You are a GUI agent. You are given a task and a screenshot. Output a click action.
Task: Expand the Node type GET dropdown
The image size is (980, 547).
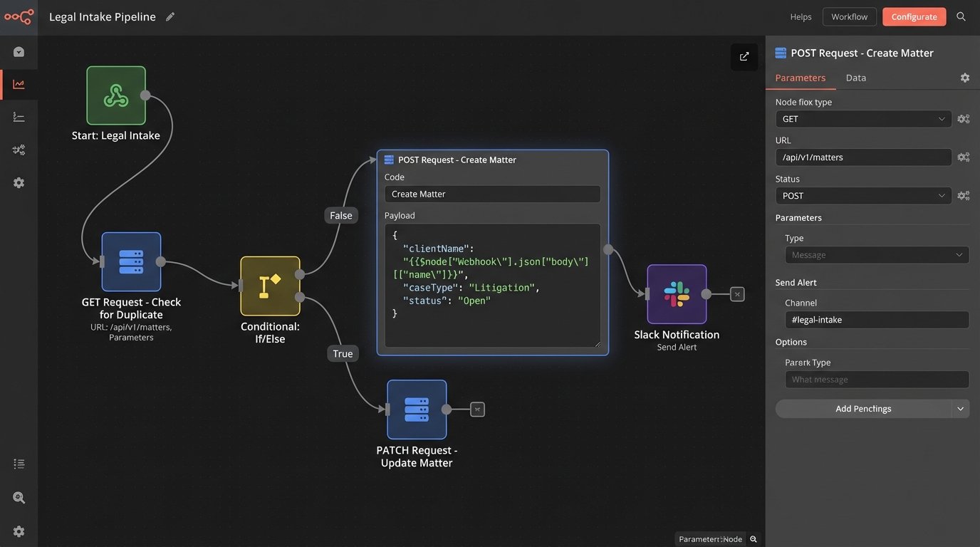(x=863, y=119)
